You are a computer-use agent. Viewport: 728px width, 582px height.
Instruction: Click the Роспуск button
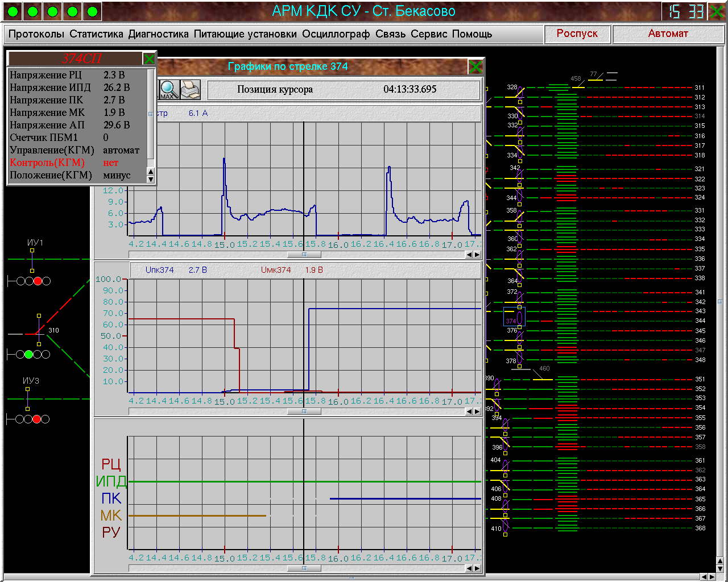(577, 34)
